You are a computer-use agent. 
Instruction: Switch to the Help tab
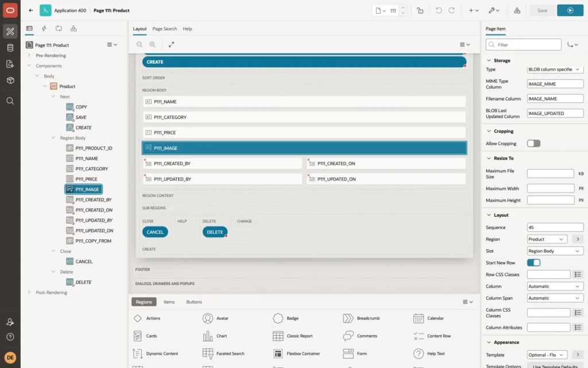click(x=187, y=29)
